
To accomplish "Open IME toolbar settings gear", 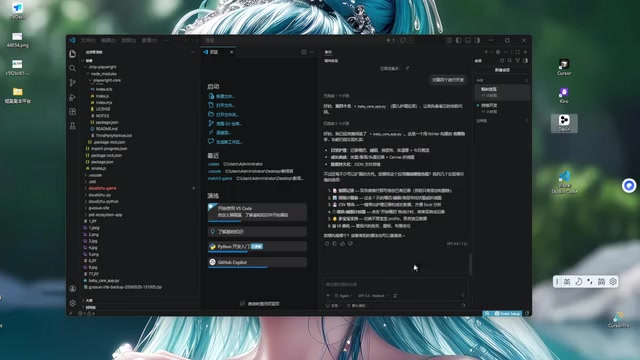I will click(613, 282).
